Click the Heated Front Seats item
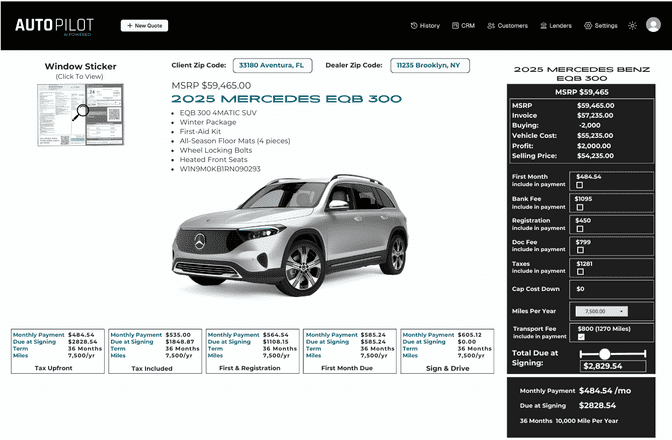Viewport: 672px width, 440px height. pos(213,159)
